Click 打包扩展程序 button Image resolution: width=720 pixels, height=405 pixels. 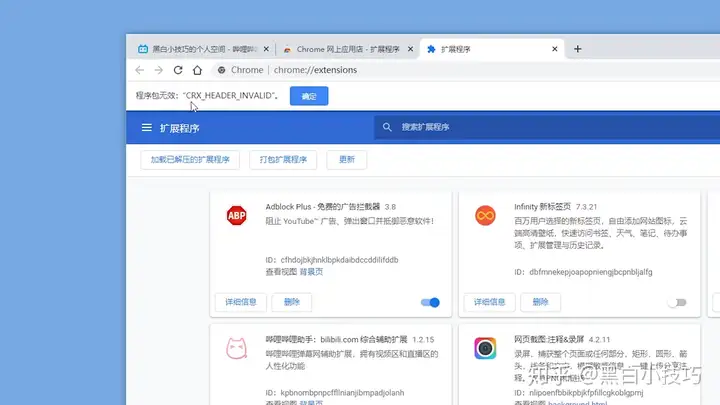click(283, 160)
